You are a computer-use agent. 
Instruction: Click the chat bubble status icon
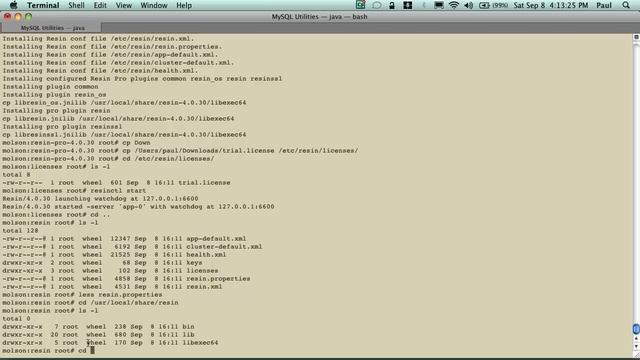pyautogui.click(x=377, y=5)
